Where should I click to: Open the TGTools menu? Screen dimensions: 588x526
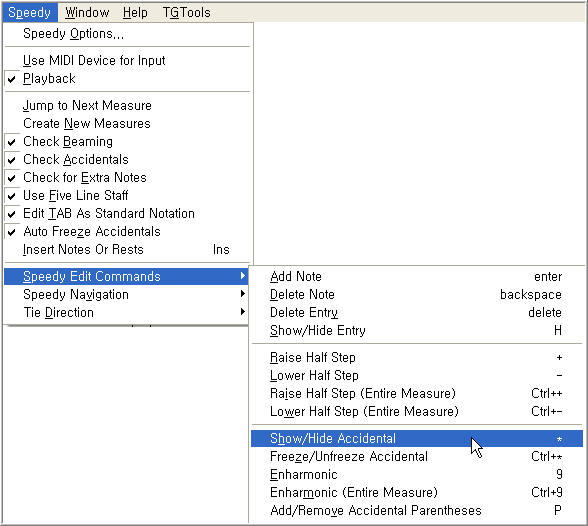(x=186, y=13)
